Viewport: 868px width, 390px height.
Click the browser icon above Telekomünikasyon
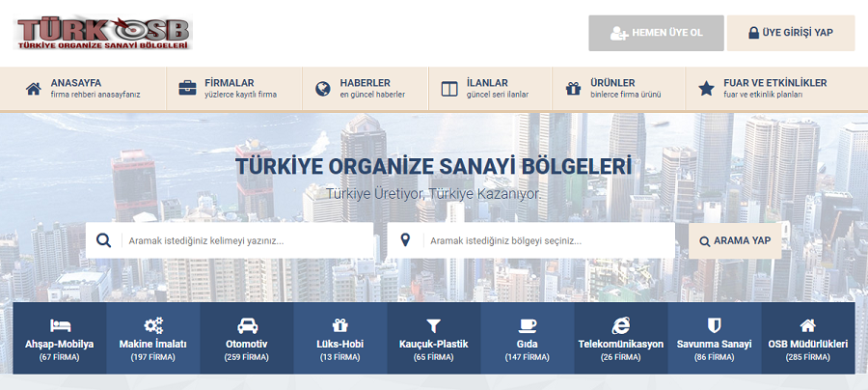click(620, 325)
